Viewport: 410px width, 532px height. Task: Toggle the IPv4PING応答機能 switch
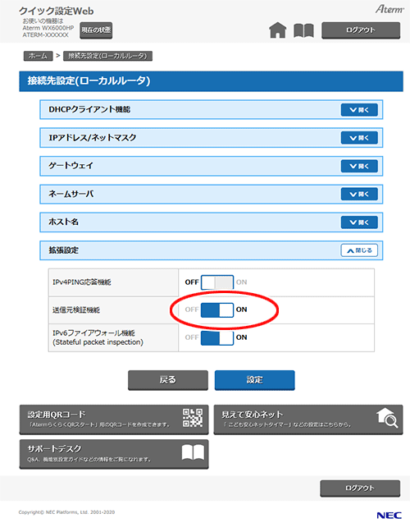216,282
